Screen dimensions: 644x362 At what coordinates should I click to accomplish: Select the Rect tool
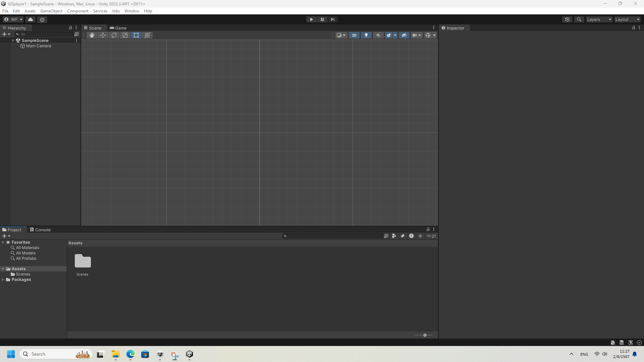click(x=136, y=35)
